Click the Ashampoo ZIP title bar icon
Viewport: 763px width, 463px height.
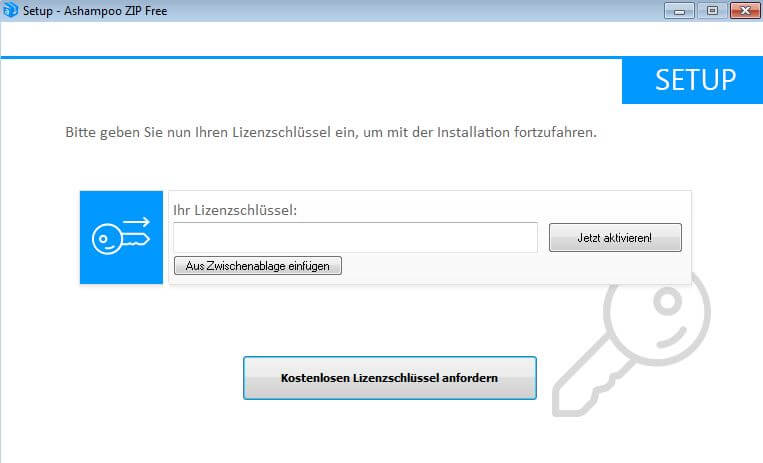(10, 10)
